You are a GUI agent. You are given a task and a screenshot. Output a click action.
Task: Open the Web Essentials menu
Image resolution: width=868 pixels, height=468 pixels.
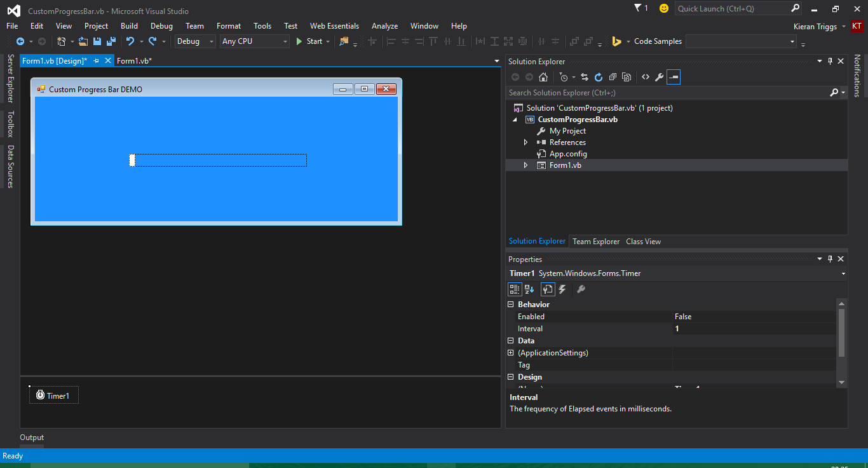tap(334, 26)
